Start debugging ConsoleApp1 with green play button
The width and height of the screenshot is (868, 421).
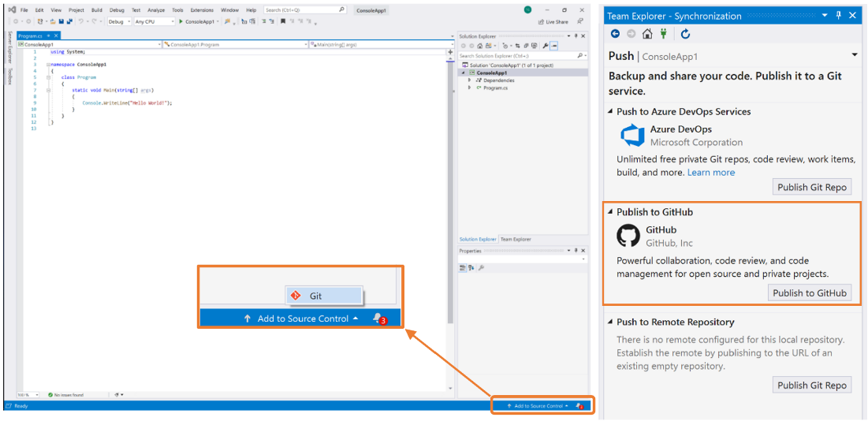(181, 21)
